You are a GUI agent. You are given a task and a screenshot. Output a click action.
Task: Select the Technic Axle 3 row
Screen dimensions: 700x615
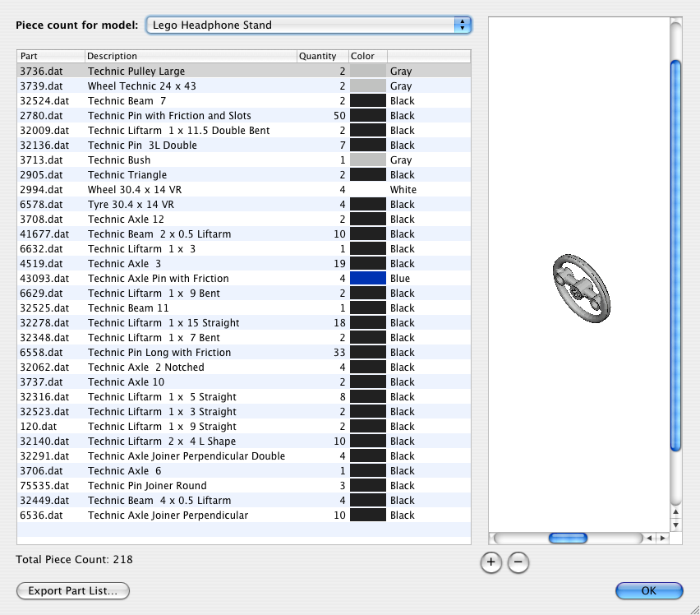(244, 263)
